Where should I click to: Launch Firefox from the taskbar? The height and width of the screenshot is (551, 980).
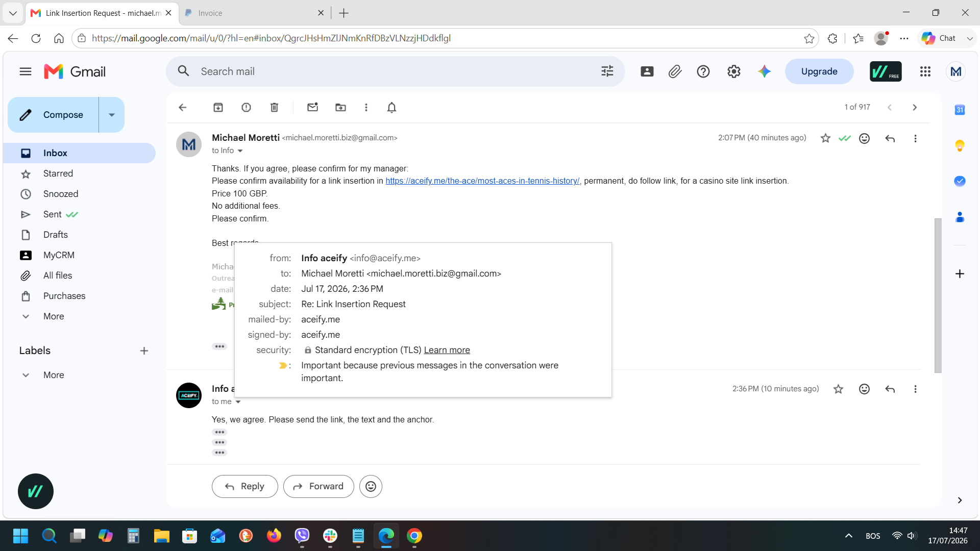274,536
